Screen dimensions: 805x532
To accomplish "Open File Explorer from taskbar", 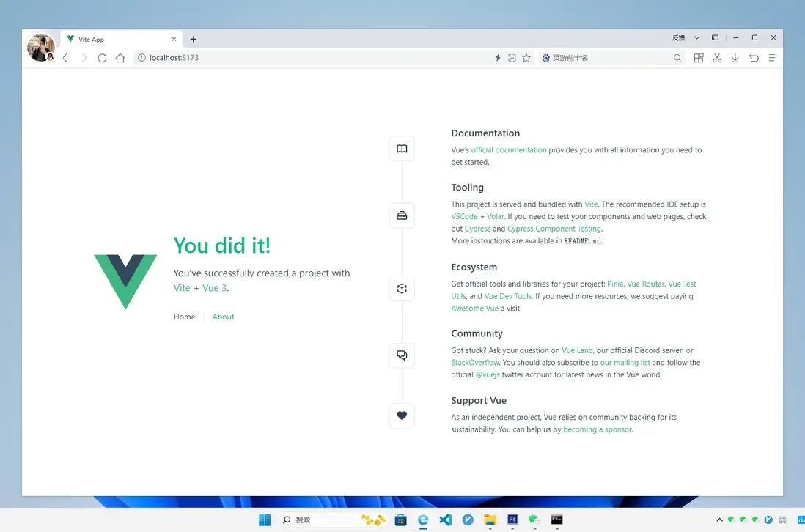I will tap(490, 520).
